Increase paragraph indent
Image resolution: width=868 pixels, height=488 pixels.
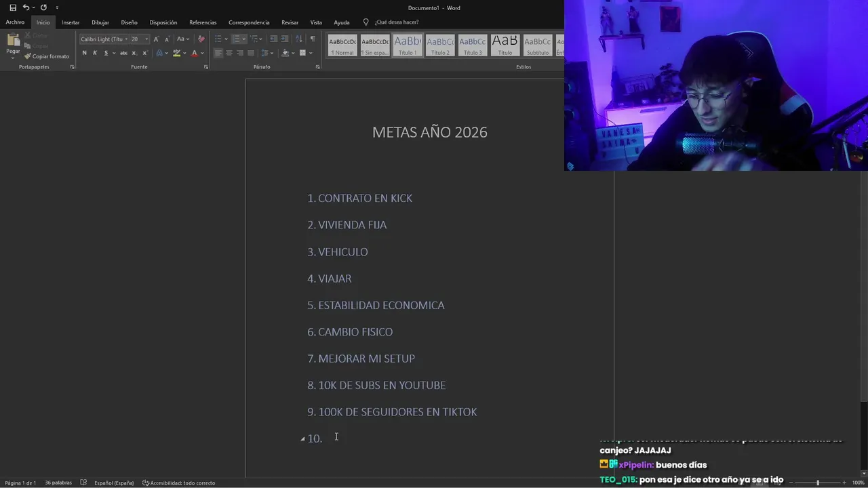[285, 39]
